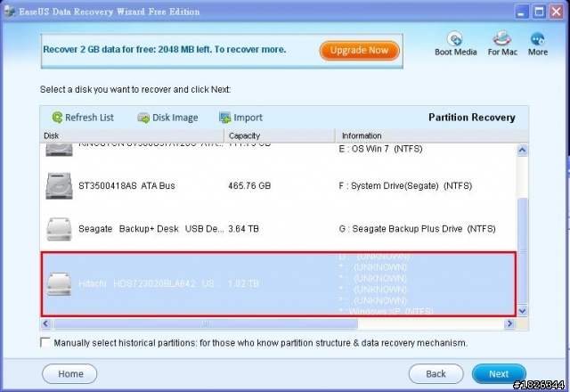Close the EaseUS Data Recovery window
The height and width of the screenshot is (392, 570).
556,12
